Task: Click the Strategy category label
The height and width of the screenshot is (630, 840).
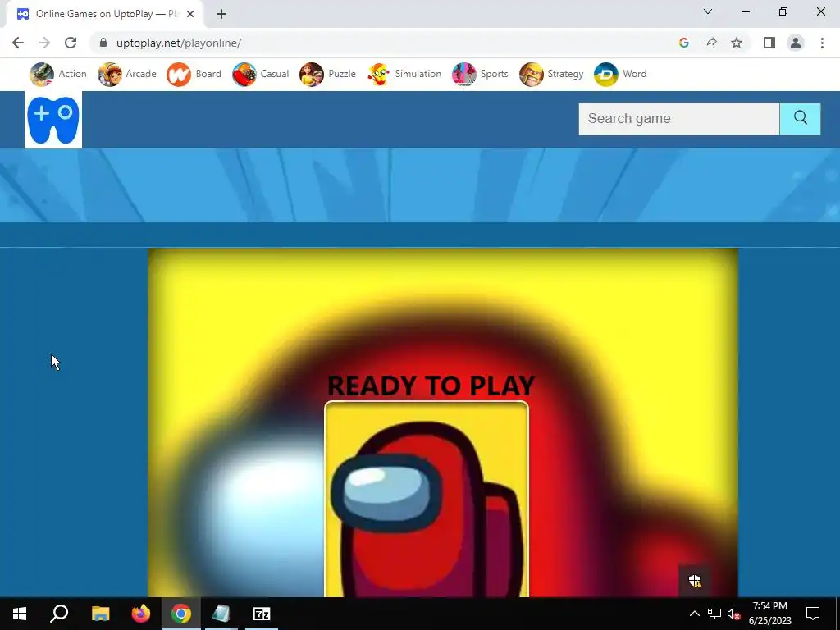Action: 565,74
